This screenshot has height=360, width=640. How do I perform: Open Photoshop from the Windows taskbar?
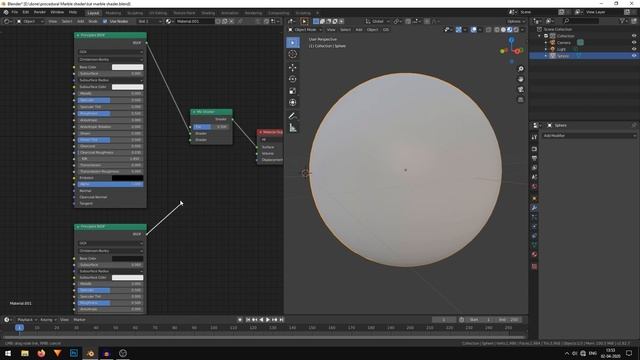click(x=74, y=353)
